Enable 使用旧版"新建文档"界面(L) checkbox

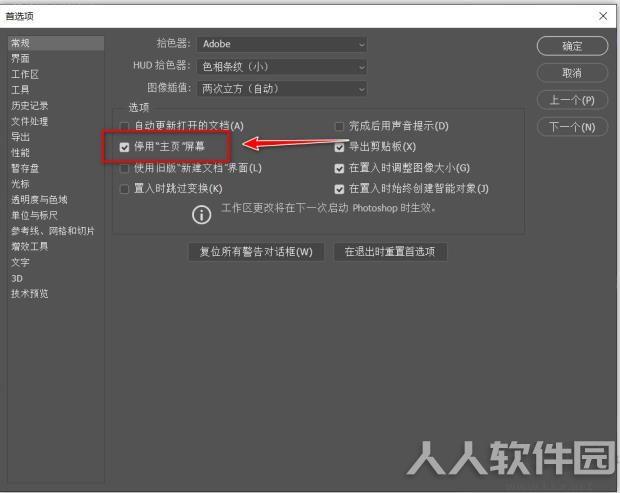(x=124, y=168)
